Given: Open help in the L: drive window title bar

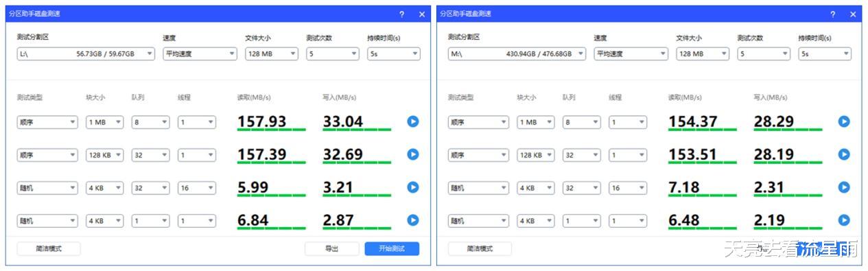Looking at the screenshot, I should click(x=402, y=14).
